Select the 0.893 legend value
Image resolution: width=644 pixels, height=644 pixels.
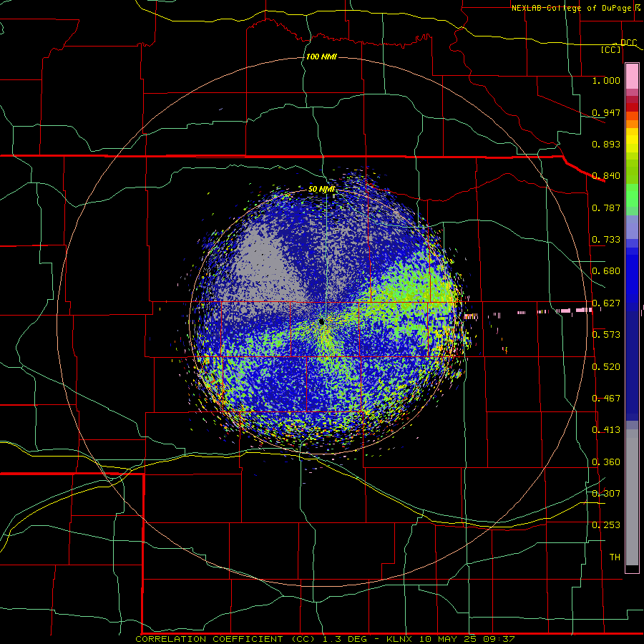tap(606, 144)
